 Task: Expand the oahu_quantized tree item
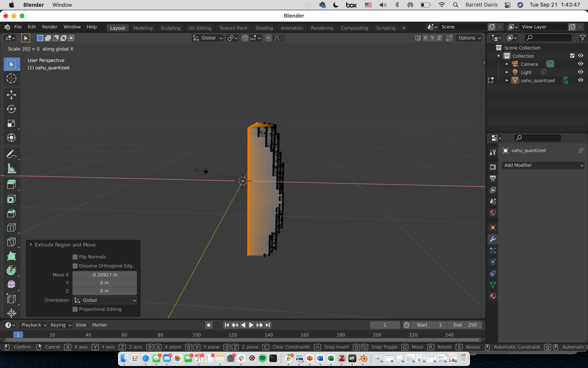pyautogui.click(x=507, y=80)
